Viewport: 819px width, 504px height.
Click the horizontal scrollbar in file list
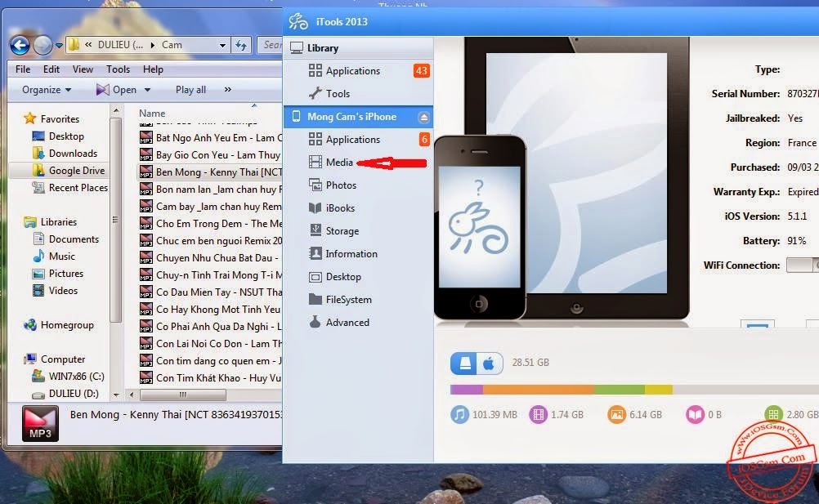(183, 395)
